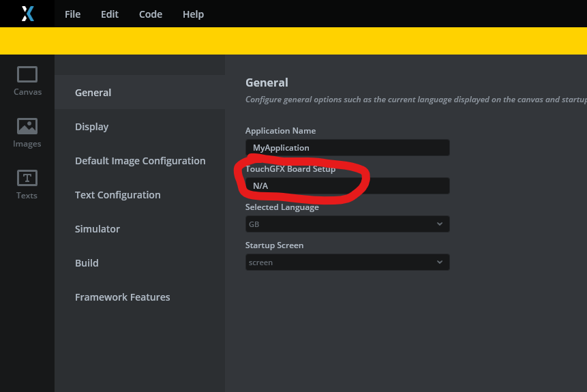
Task: Open the Framework Features section
Action: pos(123,297)
